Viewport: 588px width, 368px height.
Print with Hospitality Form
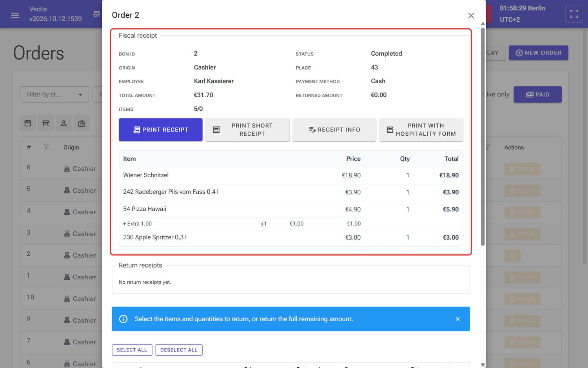[x=421, y=129]
